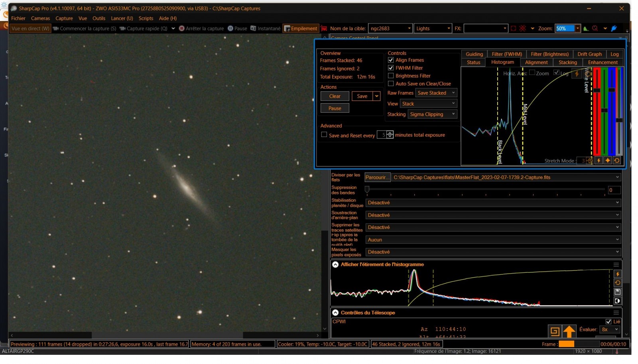The image size is (638, 364).
Task: Click the Pause toolbar button with pause icon
Action: tap(238, 28)
